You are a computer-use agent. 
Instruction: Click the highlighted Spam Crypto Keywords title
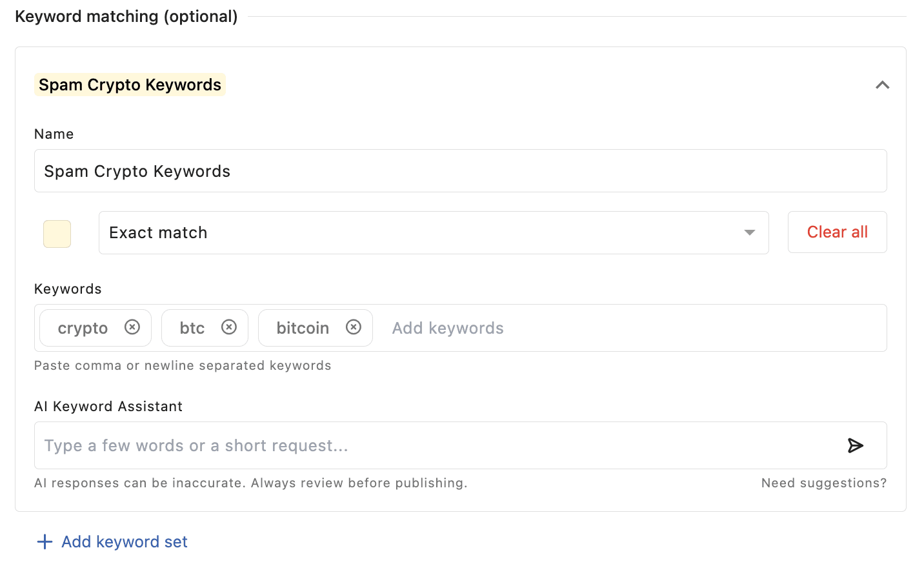tap(130, 85)
